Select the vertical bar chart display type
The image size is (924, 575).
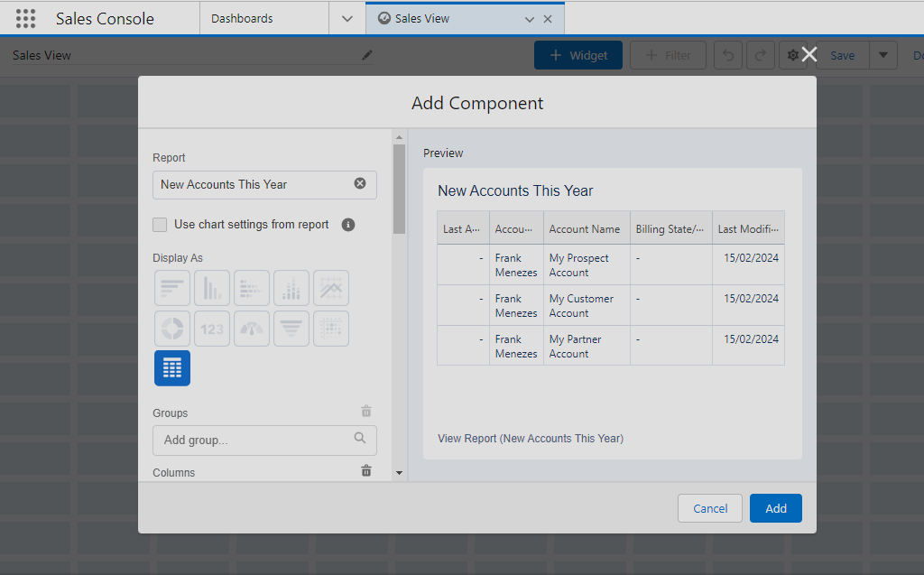point(211,288)
